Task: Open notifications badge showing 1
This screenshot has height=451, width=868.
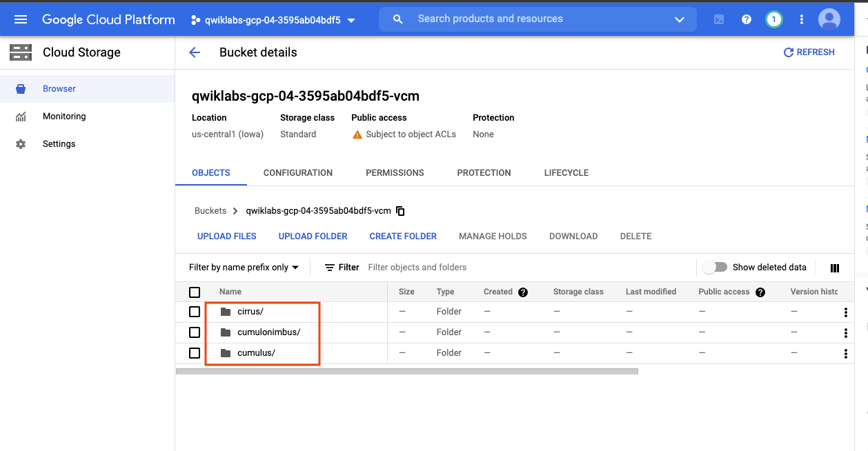Action: coord(774,19)
